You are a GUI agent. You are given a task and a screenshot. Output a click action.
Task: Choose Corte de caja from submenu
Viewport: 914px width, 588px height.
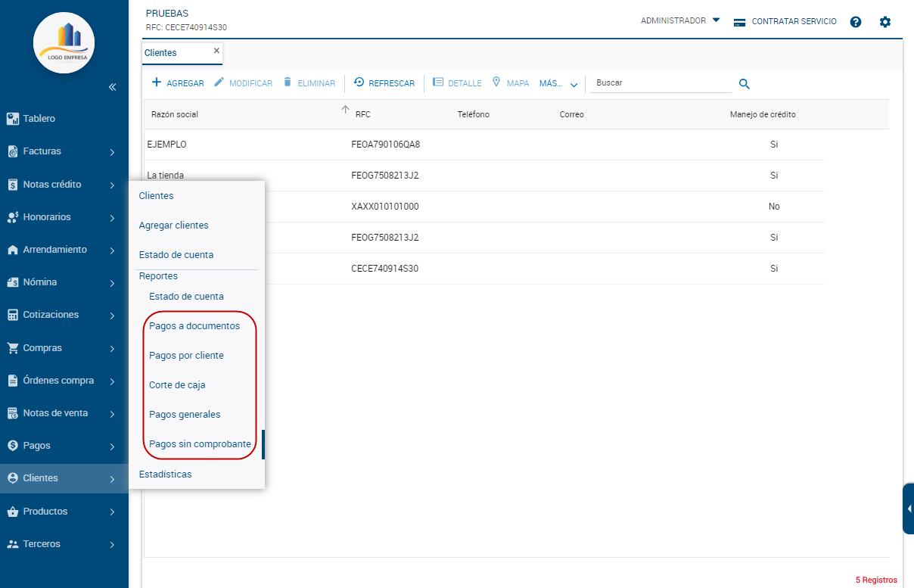coord(177,385)
